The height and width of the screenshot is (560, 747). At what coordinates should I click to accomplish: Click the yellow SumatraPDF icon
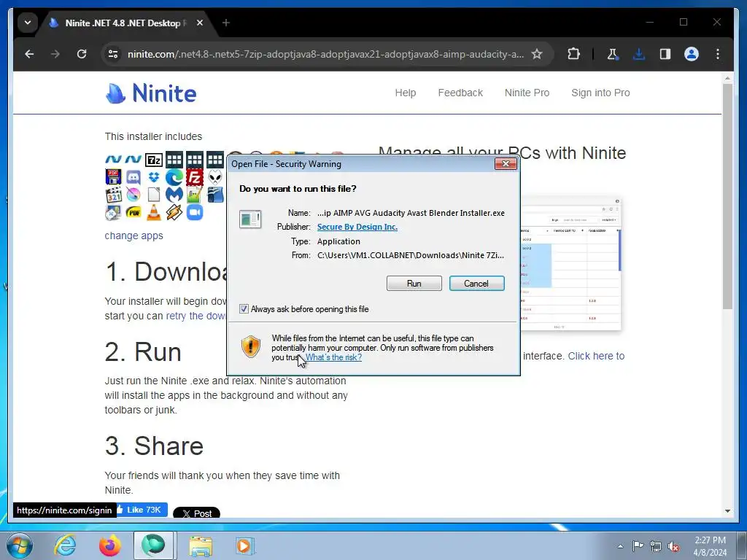coord(133,212)
